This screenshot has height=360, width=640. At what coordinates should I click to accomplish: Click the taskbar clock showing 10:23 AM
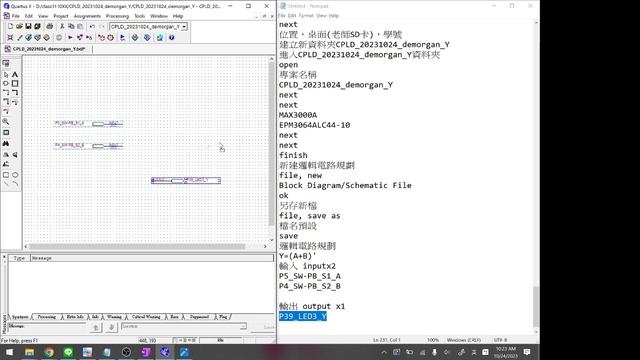pyautogui.click(x=506, y=352)
